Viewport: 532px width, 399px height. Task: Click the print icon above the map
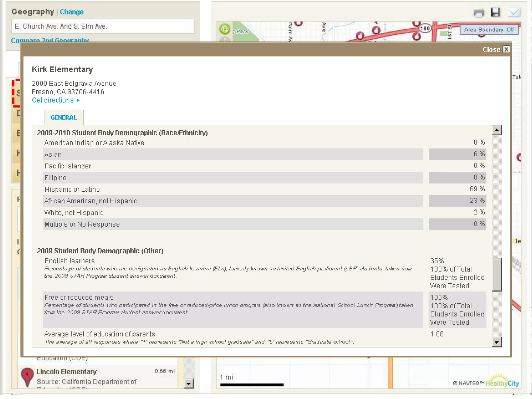tap(478, 12)
